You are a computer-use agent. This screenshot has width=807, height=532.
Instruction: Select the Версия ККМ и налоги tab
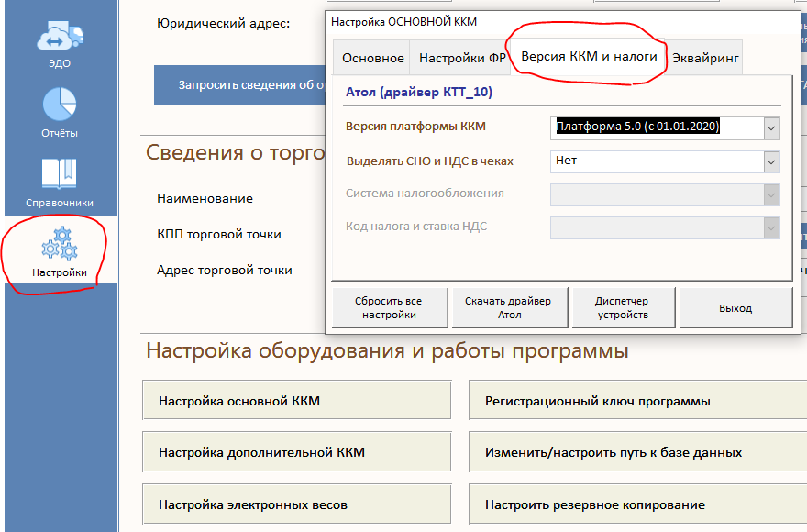click(589, 56)
